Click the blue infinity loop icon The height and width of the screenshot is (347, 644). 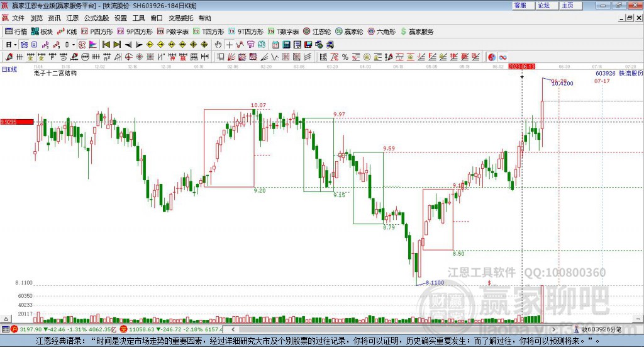[502, 57]
